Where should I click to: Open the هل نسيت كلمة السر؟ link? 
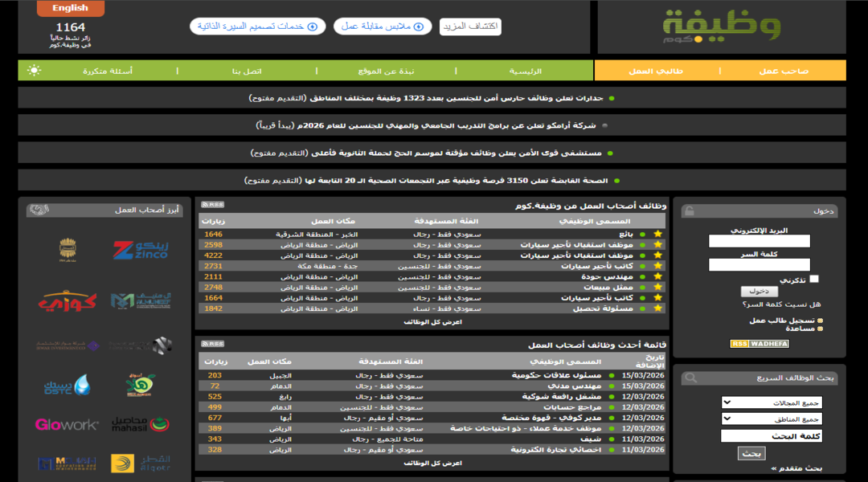pos(780,304)
